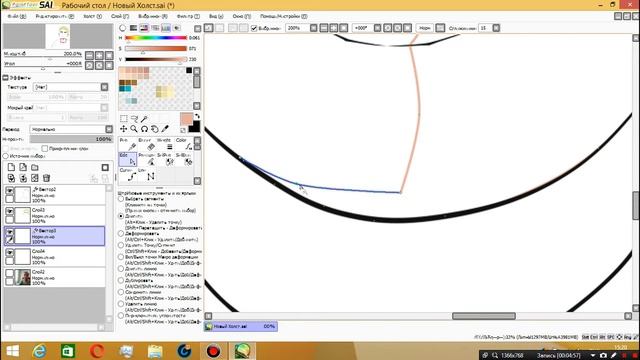Open the Файл menu

point(17,16)
